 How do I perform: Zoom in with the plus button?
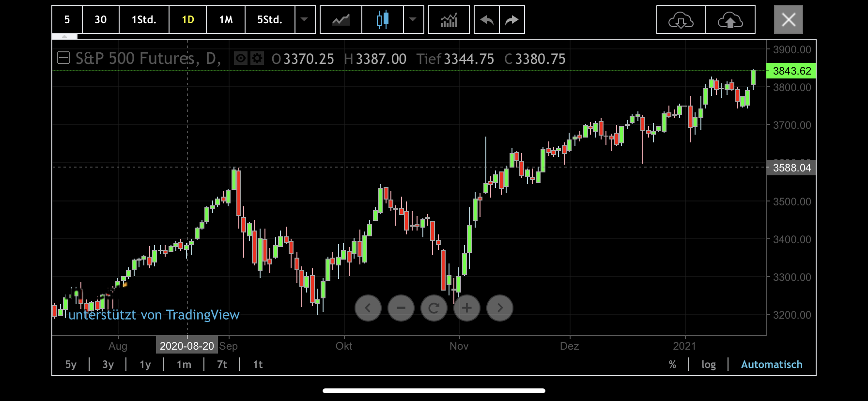click(467, 308)
